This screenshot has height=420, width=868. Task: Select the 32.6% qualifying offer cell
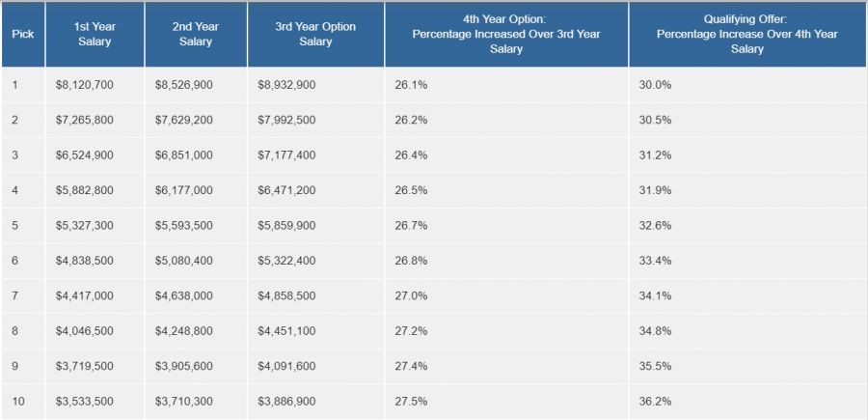655,225
